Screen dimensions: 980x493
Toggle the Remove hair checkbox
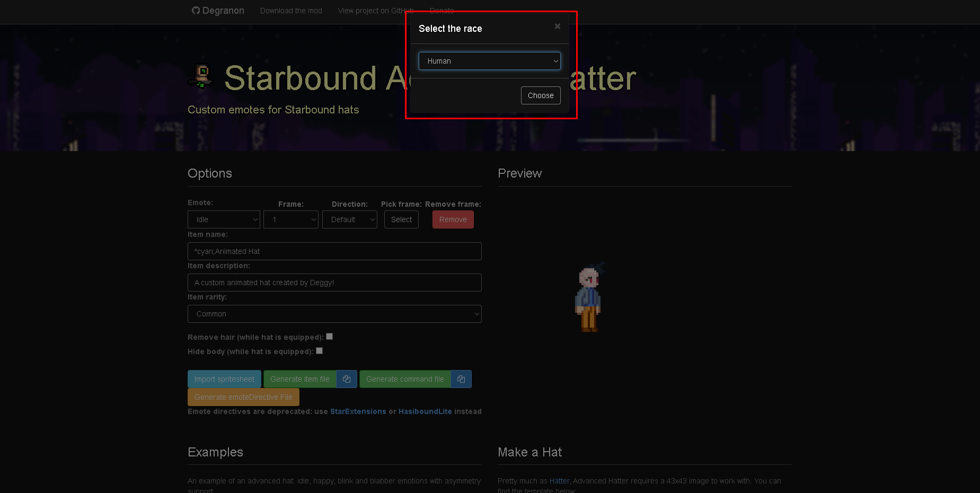tap(329, 337)
